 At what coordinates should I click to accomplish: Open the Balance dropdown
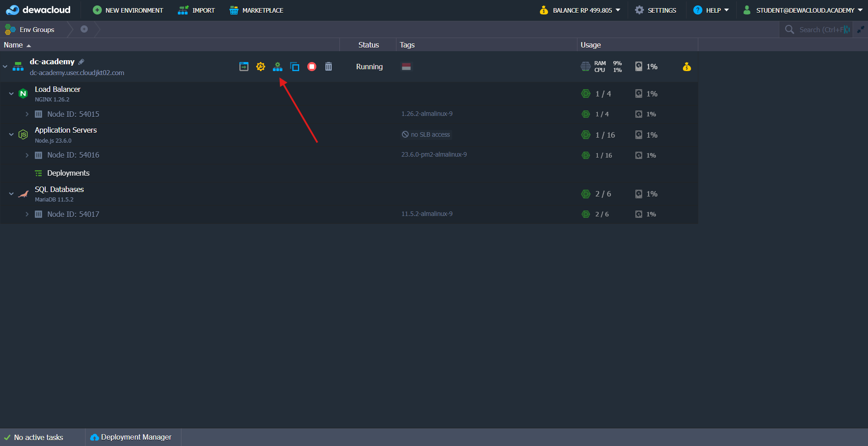581,10
